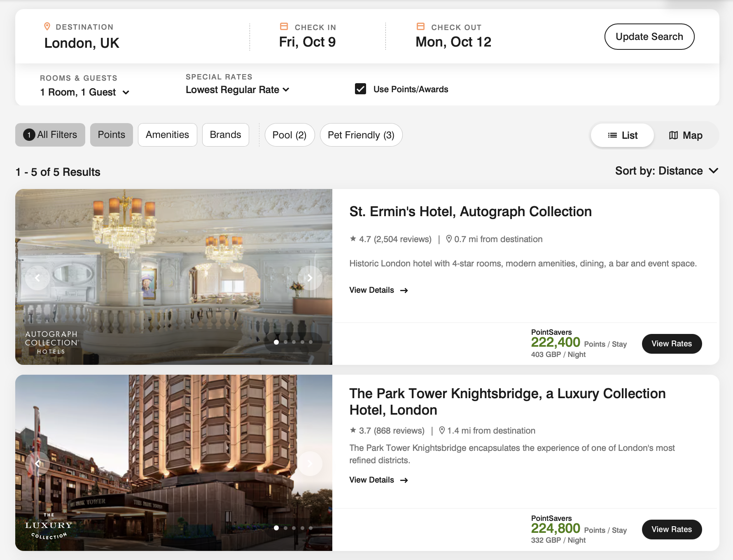The image size is (733, 560).
Task: View rates for St. Ermin's Hotel
Action: tap(672, 344)
